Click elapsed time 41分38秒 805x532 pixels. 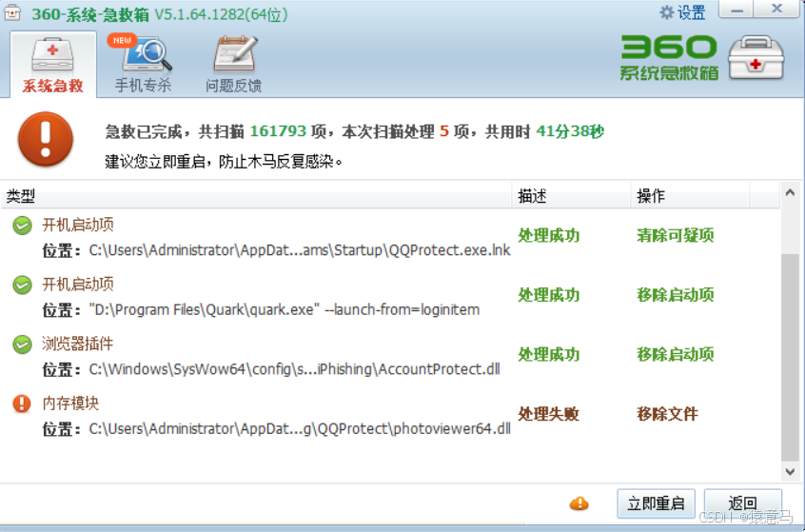tap(570, 131)
